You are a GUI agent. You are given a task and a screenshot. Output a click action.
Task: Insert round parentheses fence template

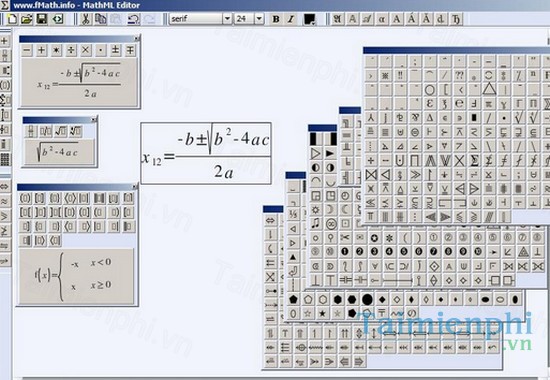pos(25,198)
